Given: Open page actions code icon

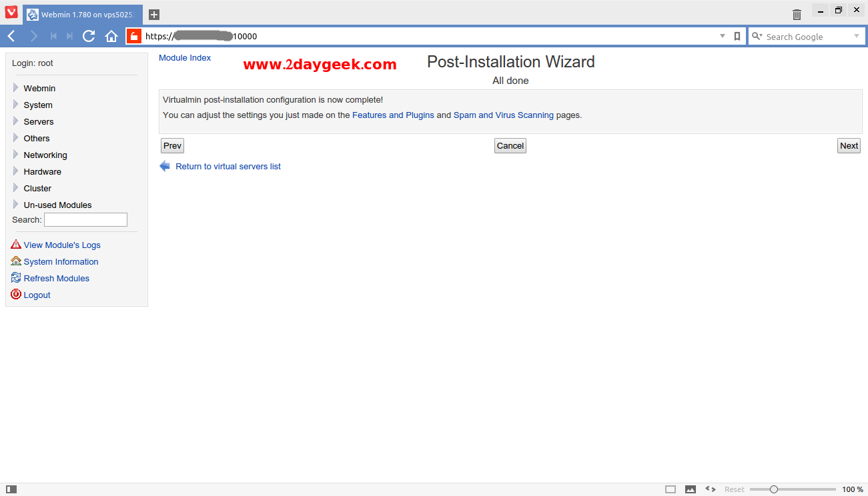Looking at the screenshot, I should pyautogui.click(x=711, y=489).
